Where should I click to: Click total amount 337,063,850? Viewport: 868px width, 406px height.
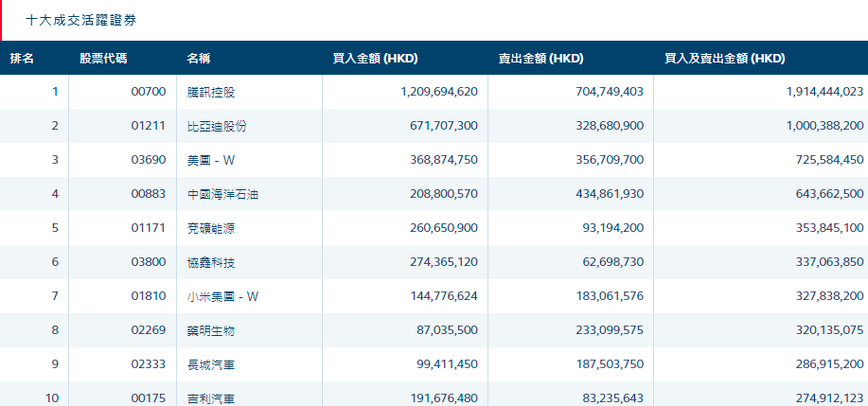(829, 262)
